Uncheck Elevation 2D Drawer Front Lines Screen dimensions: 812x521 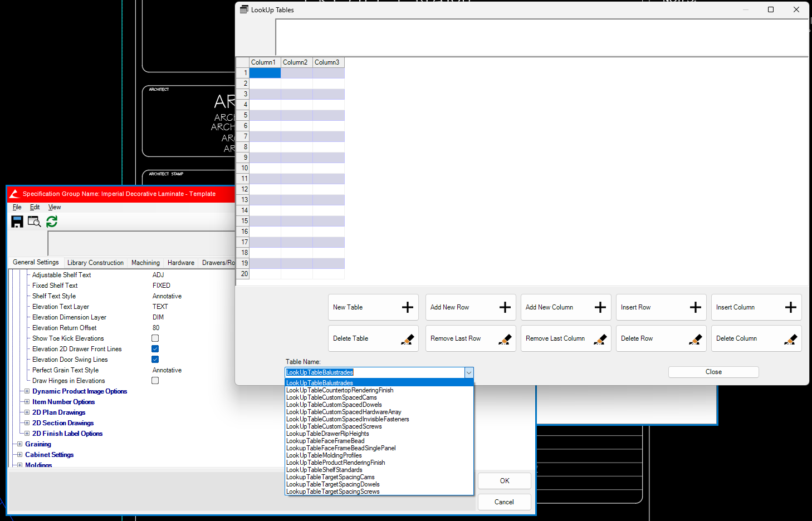pos(155,349)
